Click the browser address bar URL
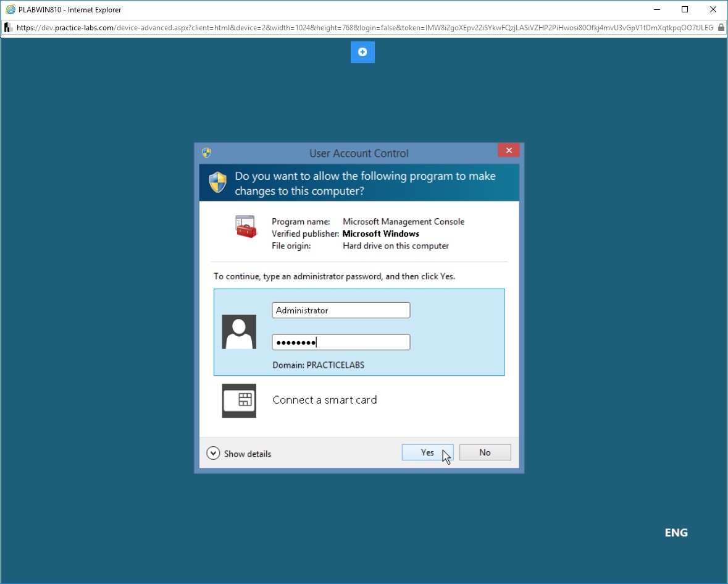The image size is (728, 584). pos(365,28)
